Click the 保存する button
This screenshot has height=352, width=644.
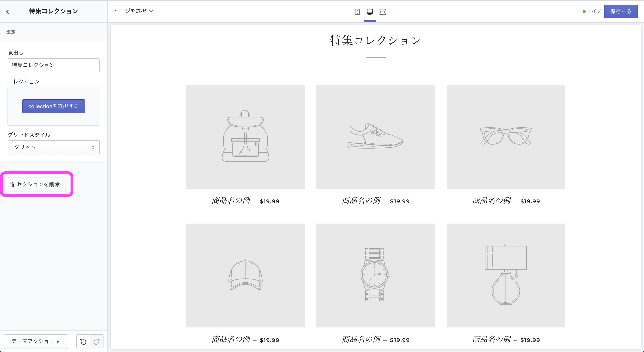[x=621, y=11]
